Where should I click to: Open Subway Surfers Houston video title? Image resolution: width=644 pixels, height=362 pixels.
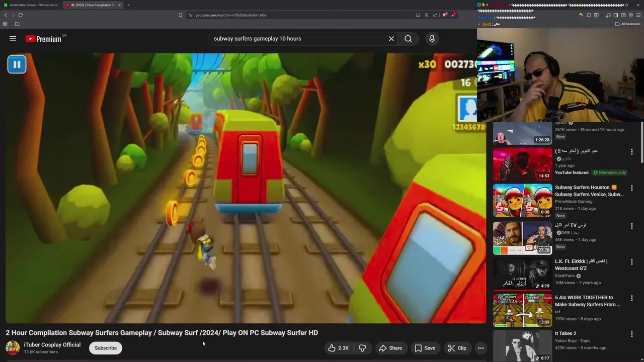(x=589, y=191)
